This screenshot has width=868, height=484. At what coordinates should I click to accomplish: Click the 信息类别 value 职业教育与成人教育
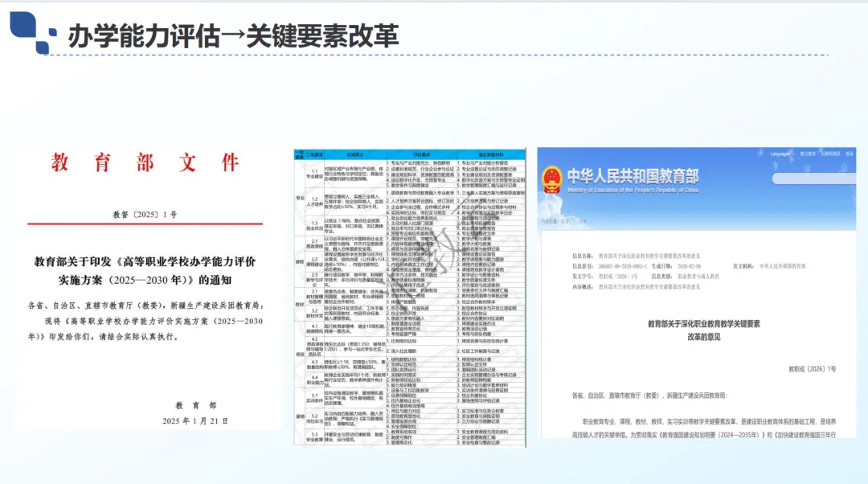pos(698,277)
